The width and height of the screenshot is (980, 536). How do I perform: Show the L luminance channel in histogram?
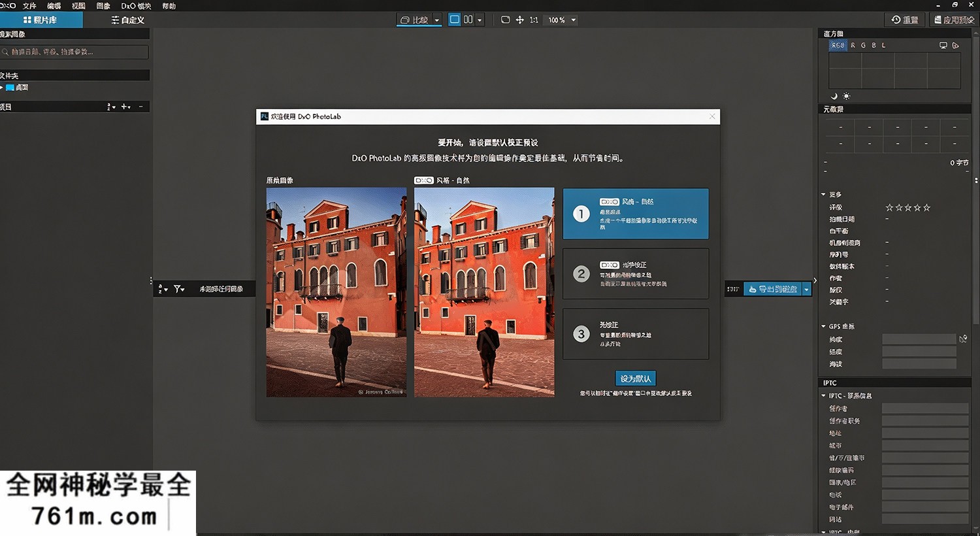(x=884, y=45)
